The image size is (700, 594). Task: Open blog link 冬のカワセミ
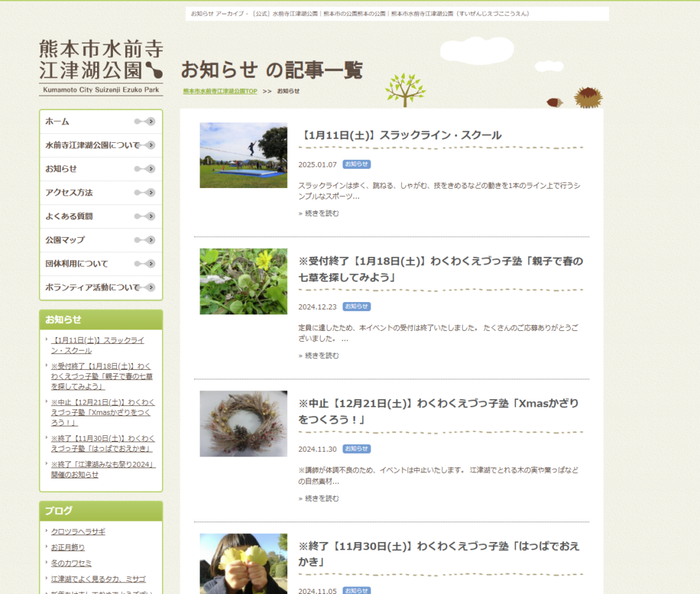(71, 563)
